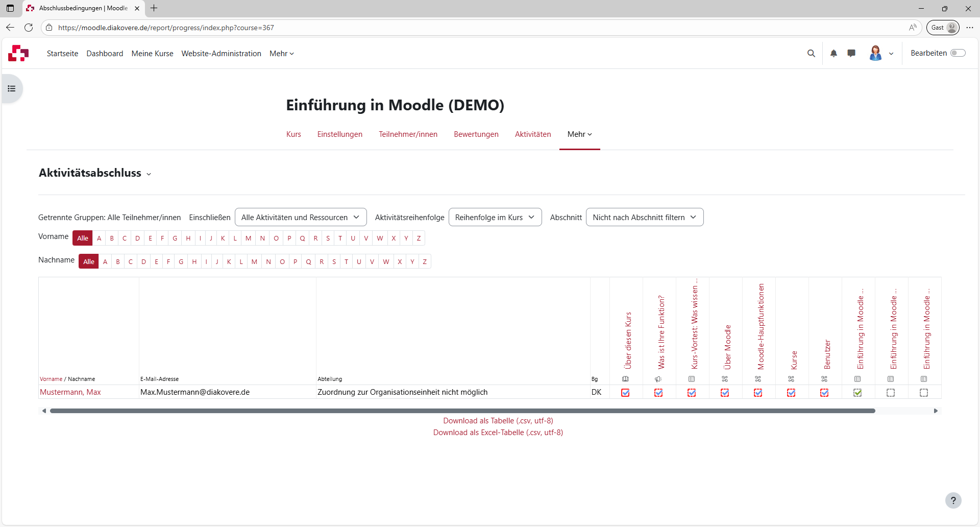The width and height of the screenshot is (980, 527).
Task: Click the course index sidebar icon
Action: point(11,88)
